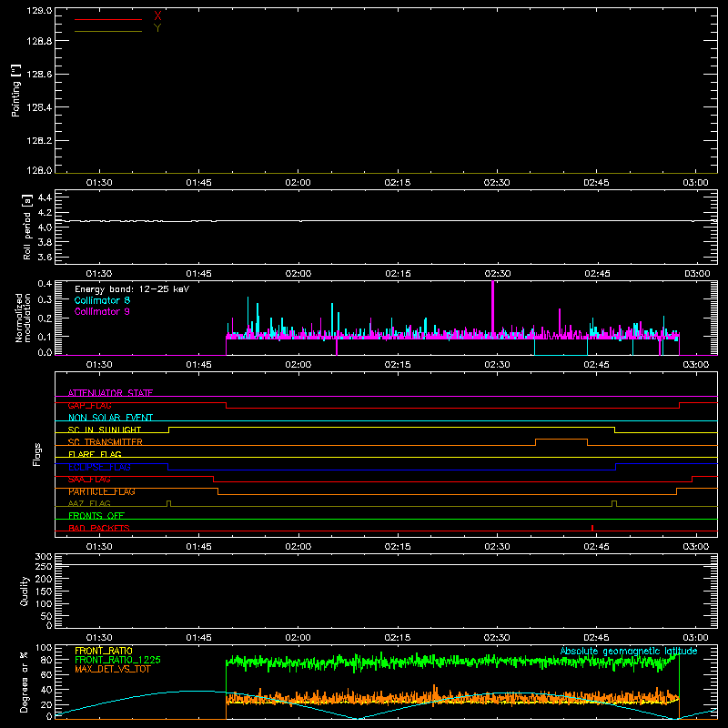
Task: Click the 'Degrees or %' axis title
Action: coord(25,682)
